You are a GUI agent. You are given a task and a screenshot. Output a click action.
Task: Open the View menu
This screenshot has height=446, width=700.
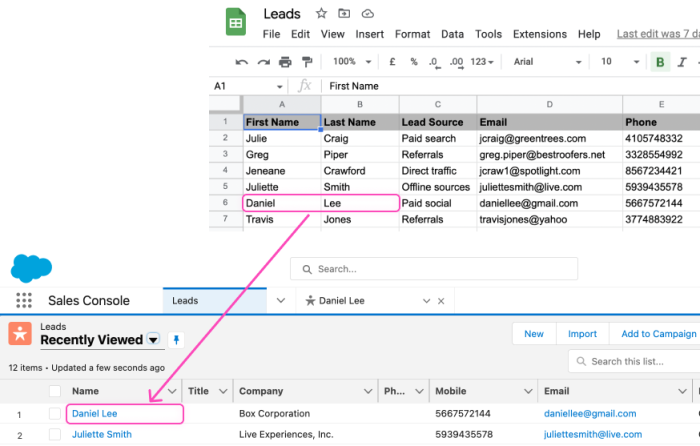click(333, 34)
